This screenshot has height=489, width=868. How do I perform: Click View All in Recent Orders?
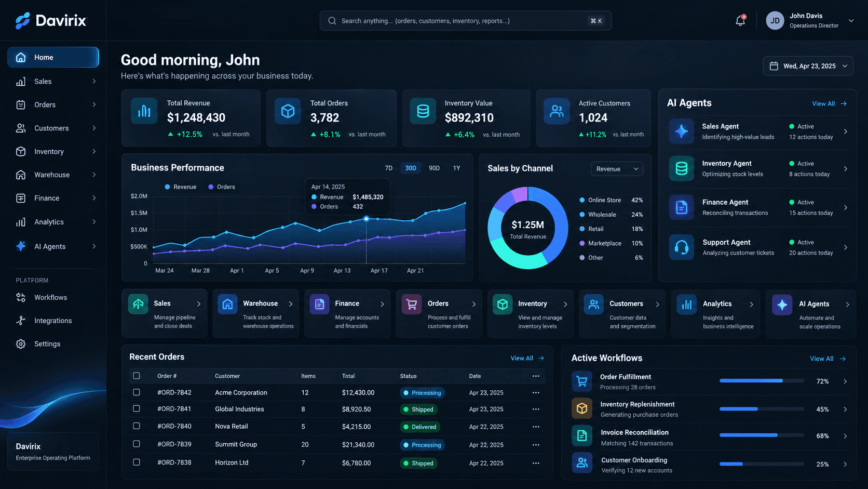527,358
